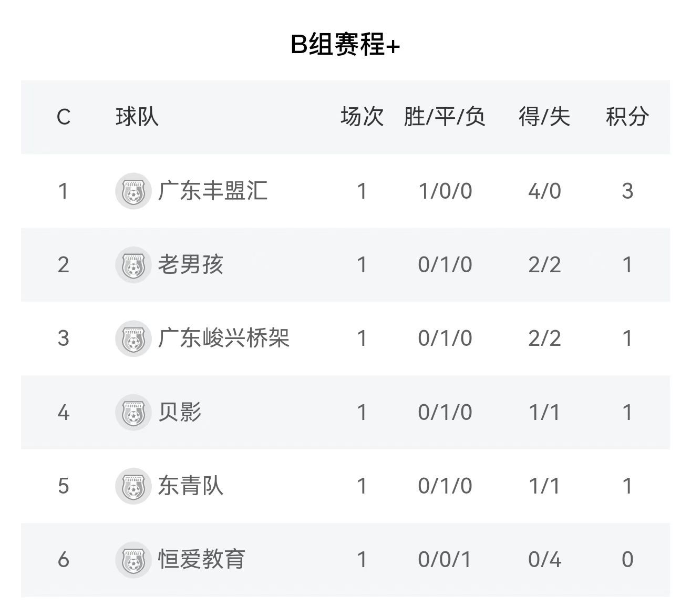Click the 东青队 team badge icon
The image size is (691, 616).
pos(133,486)
